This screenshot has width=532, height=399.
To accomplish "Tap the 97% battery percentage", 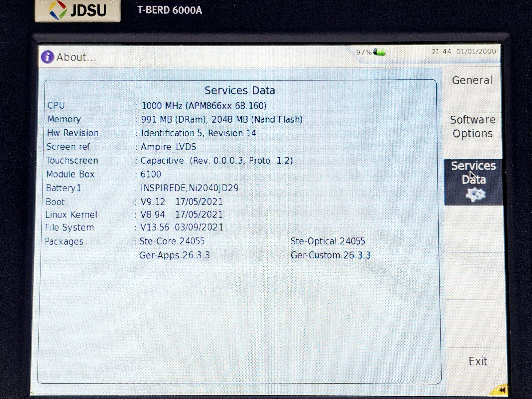I will pyautogui.click(x=363, y=53).
